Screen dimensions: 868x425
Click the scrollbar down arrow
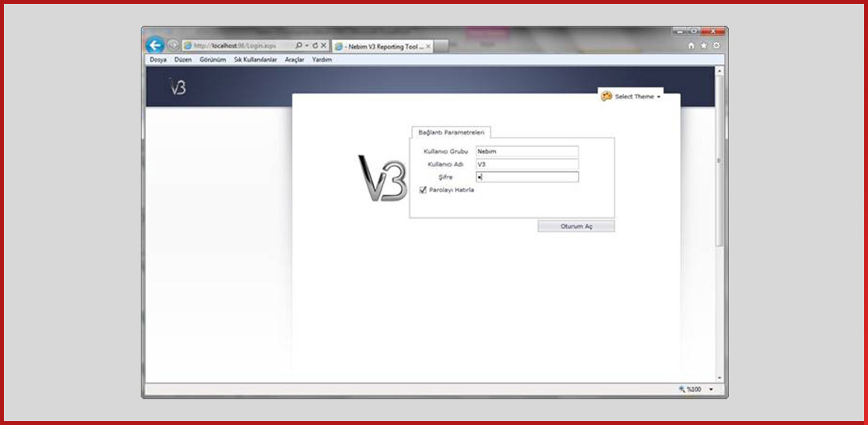pos(719,378)
